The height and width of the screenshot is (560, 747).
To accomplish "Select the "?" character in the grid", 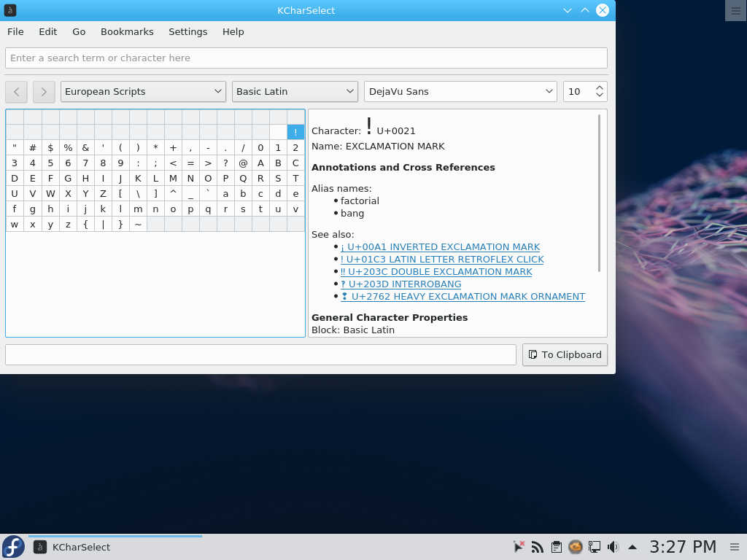I will tap(225, 163).
